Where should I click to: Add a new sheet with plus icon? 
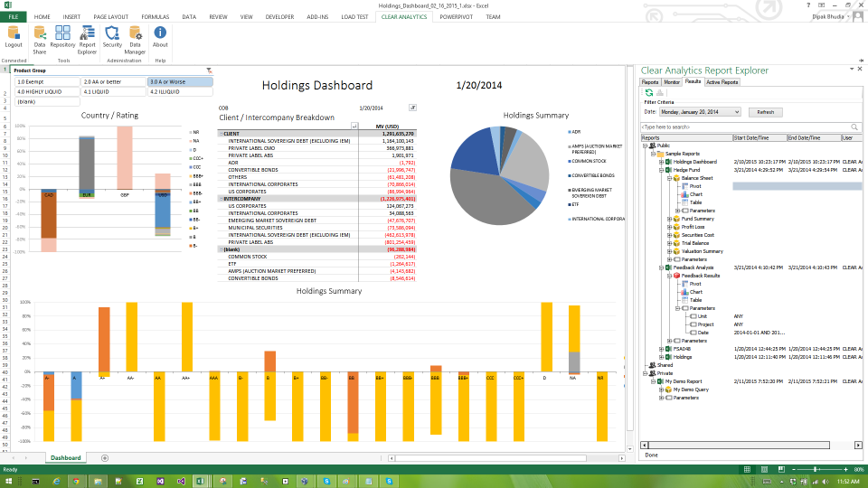[105, 458]
